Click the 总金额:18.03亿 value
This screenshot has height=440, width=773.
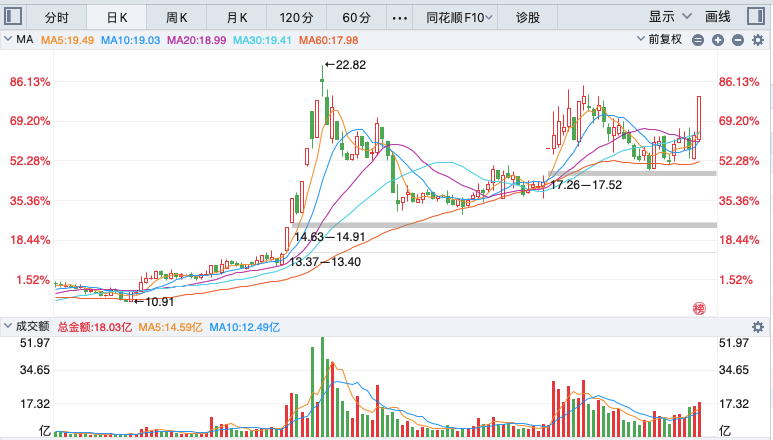95,327
